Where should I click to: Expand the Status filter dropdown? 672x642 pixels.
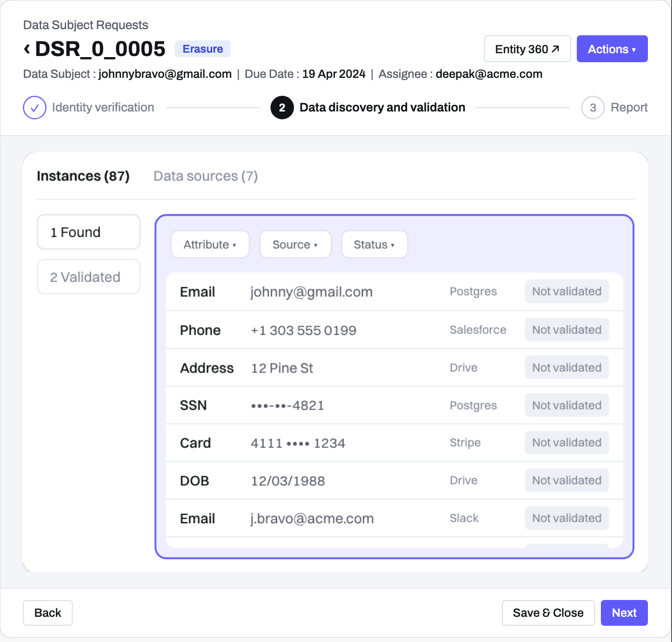[375, 245]
